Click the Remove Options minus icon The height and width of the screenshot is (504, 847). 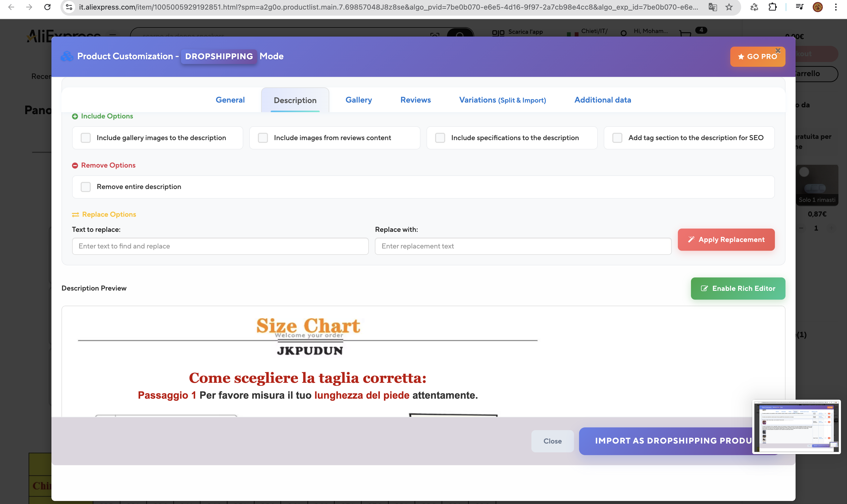[75, 165]
